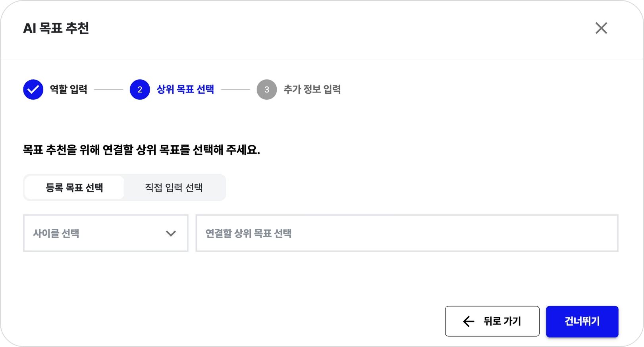Click the gray step 3 number circle
The image size is (644, 347).
point(267,90)
